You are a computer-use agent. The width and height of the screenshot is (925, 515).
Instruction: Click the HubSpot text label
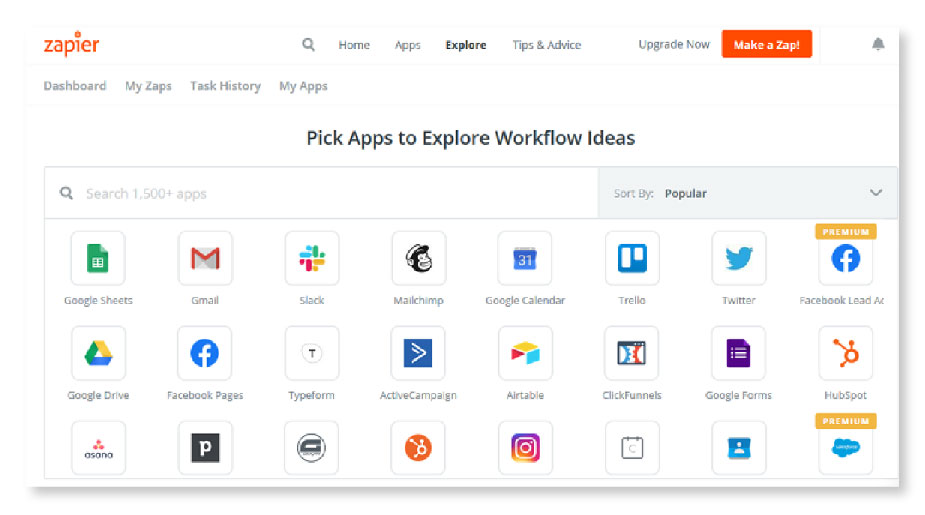click(x=845, y=395)
